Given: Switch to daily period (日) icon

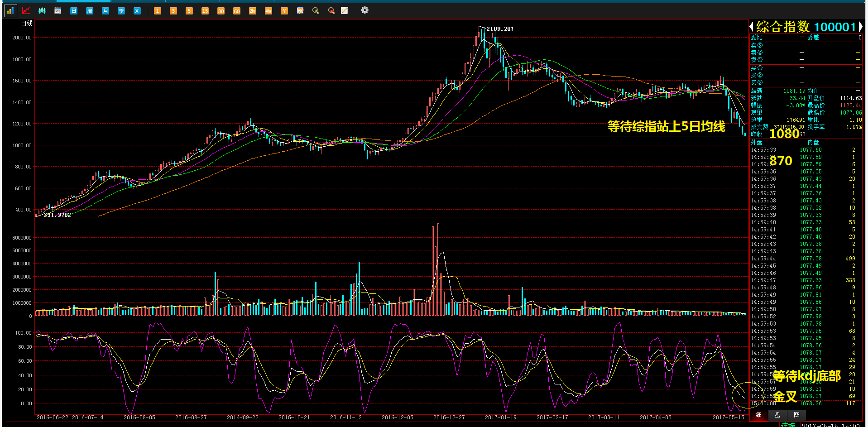Looking at the screenshot, I should (74, 11).
